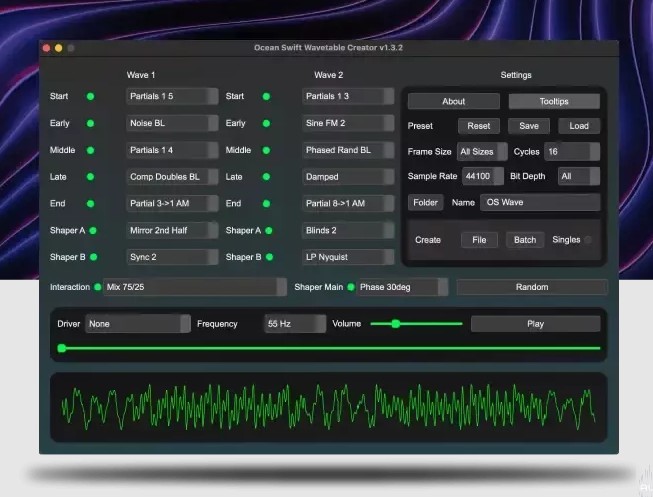The image size is (653, 497).
Task: Choose the output Folder
Action: point(425,202)
